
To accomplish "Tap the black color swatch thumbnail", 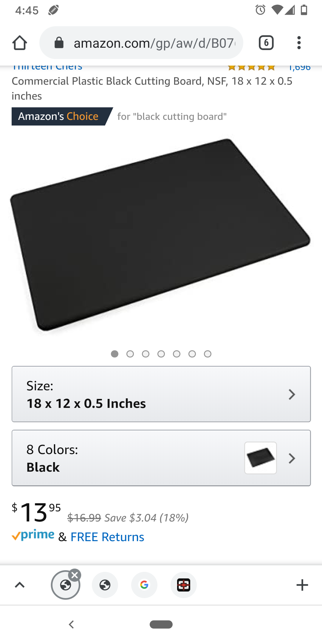I will (261, 458).
